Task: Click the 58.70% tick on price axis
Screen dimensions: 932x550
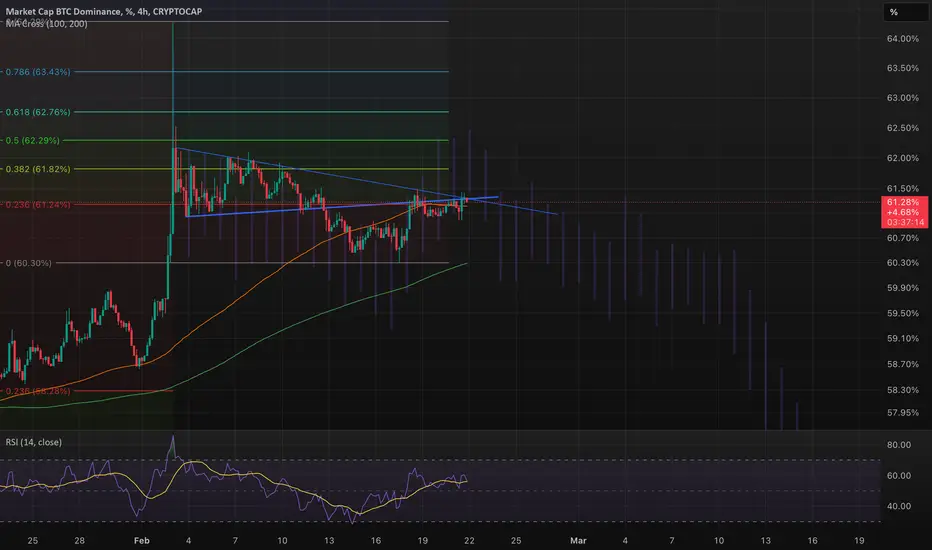Action: point(902,364)
